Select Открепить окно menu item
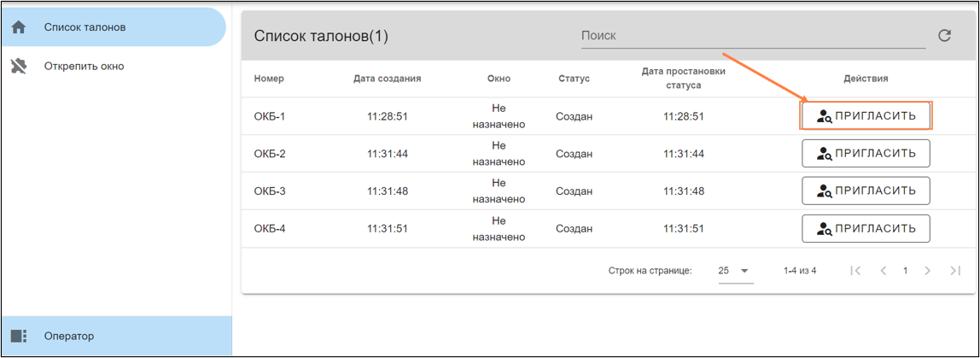Viewport: 980px width, 358px height. 84,66
